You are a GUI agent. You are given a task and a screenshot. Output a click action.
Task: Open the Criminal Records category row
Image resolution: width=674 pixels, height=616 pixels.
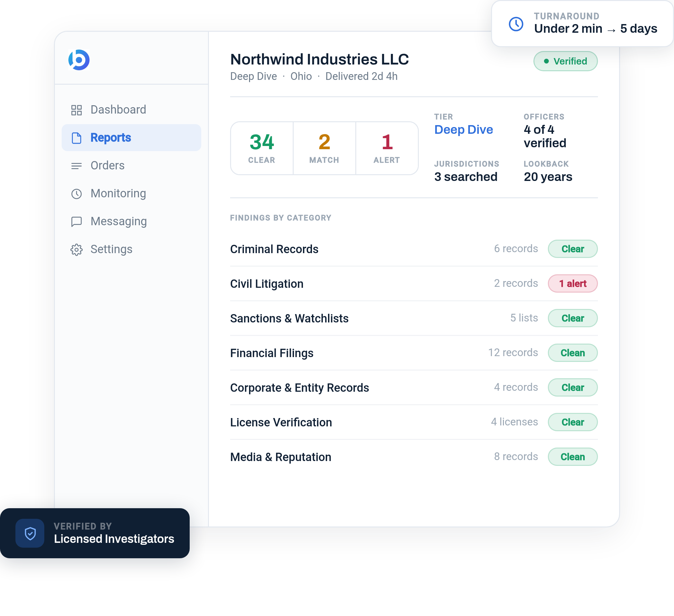pos(414,249)
